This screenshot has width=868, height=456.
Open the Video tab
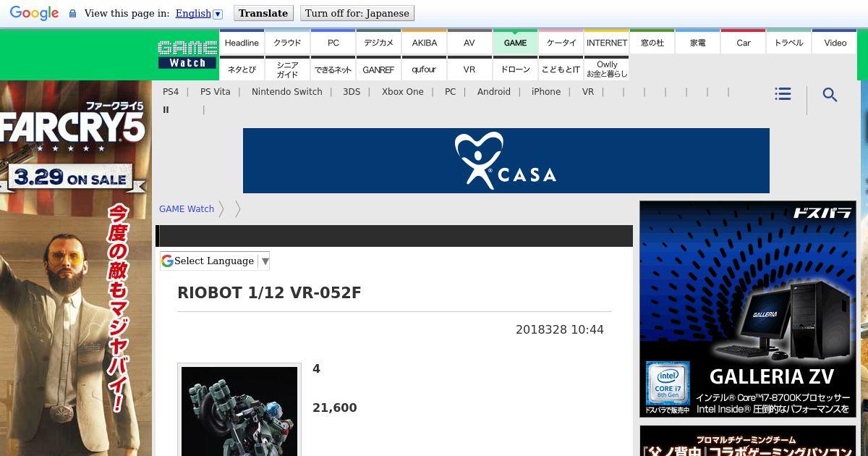pyautogui.click(x=835, y=42)
